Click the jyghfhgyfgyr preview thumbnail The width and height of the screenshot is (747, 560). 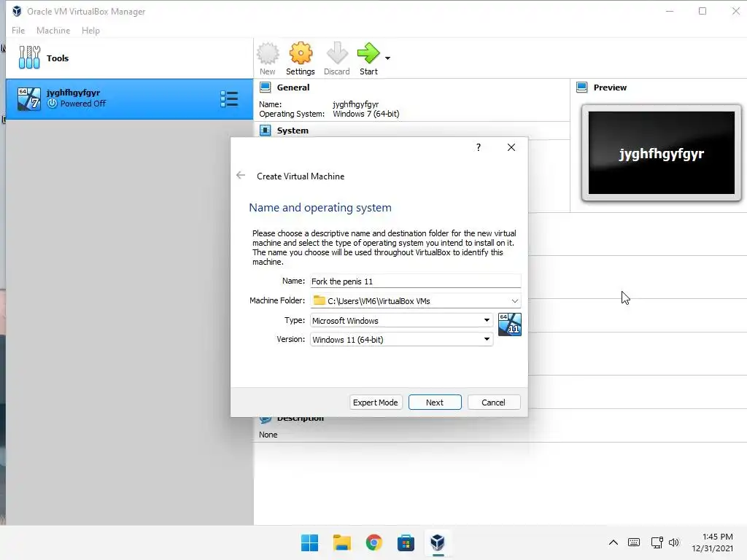pos(661,153)
